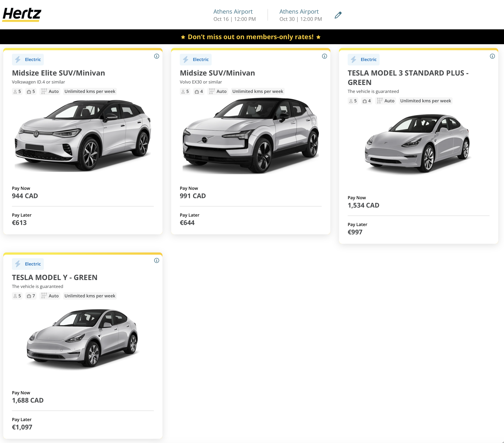
Task: Click passenger icon on Volvo EX30 card
Action: (x=183, y=92)
